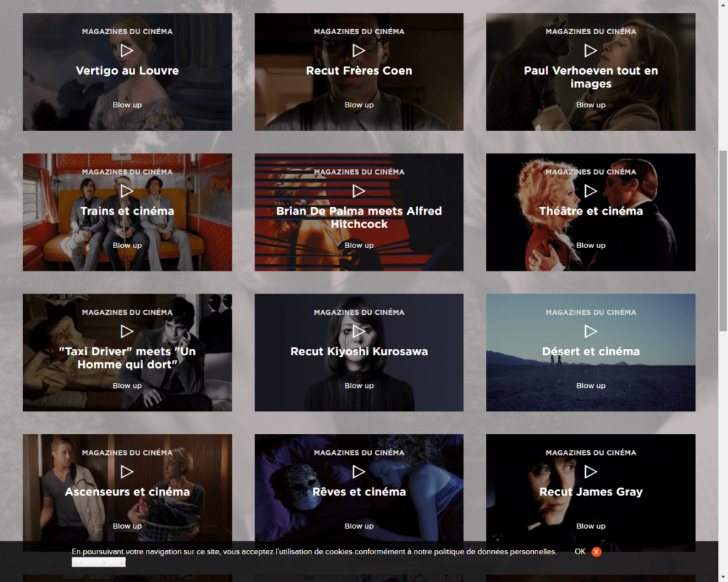Viewport: 728px width, 582px height.
Task: Open the Vertigo au Louvre title link
Action: tap(127, 70)
